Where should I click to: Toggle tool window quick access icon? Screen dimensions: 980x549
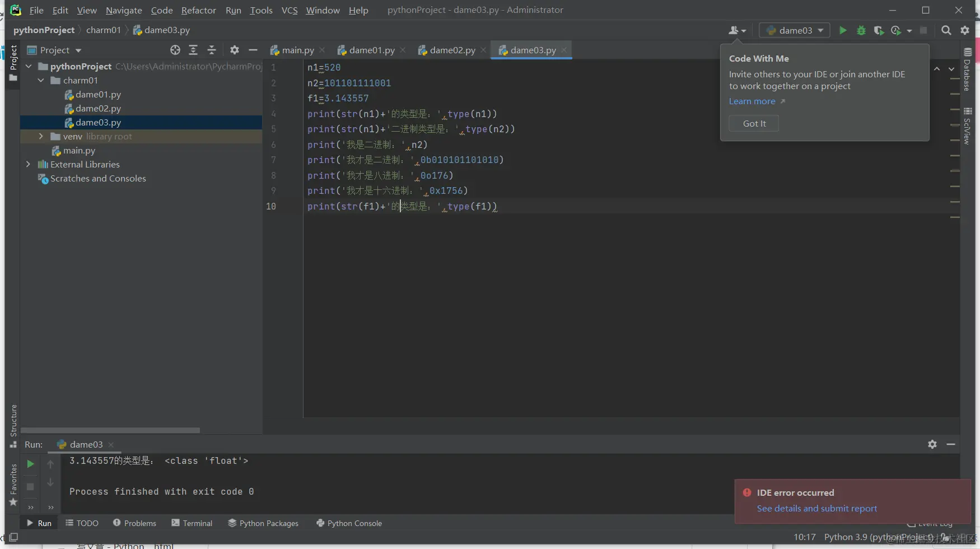click(x=14, y=537)
